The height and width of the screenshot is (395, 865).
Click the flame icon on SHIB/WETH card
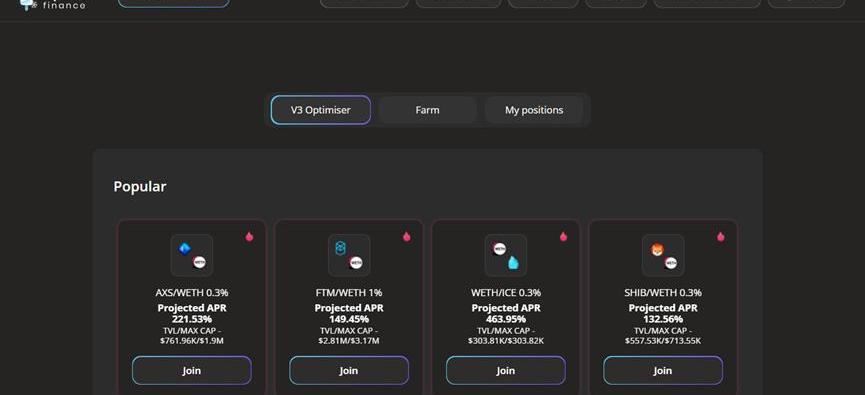click(720, 237)
